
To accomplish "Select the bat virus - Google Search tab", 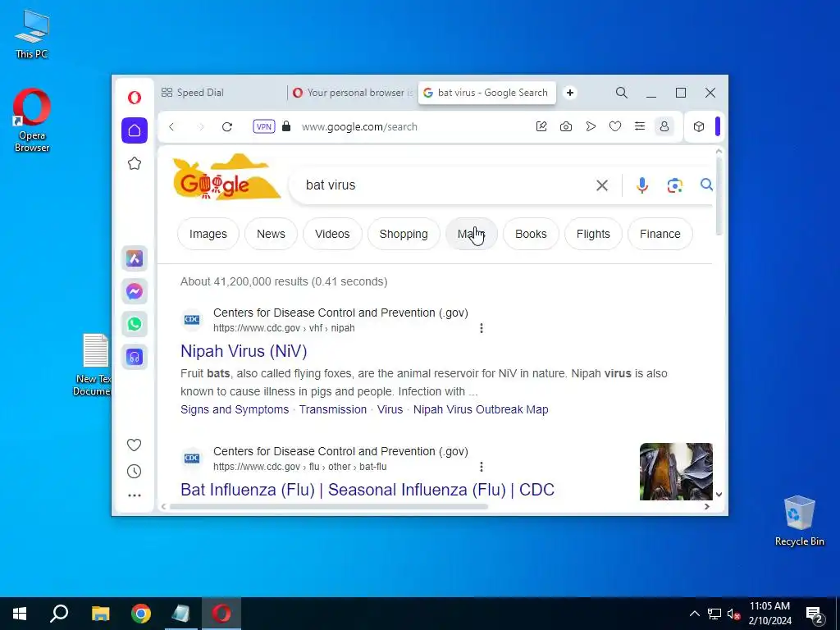I will click(486, 93).
